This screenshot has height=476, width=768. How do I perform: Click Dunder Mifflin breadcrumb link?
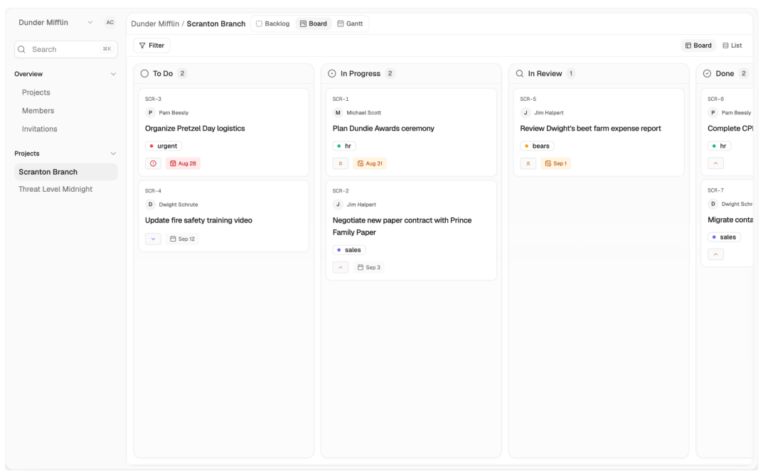coord(155,24)
